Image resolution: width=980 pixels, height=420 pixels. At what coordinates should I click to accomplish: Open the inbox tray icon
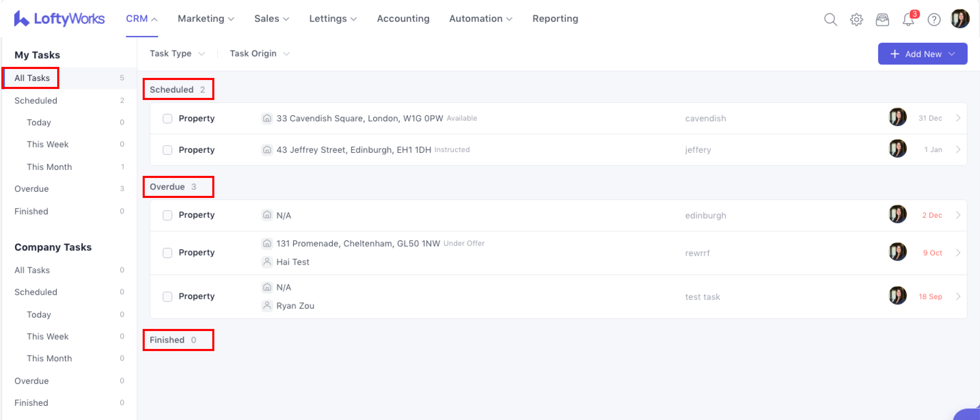pos(882,19)
